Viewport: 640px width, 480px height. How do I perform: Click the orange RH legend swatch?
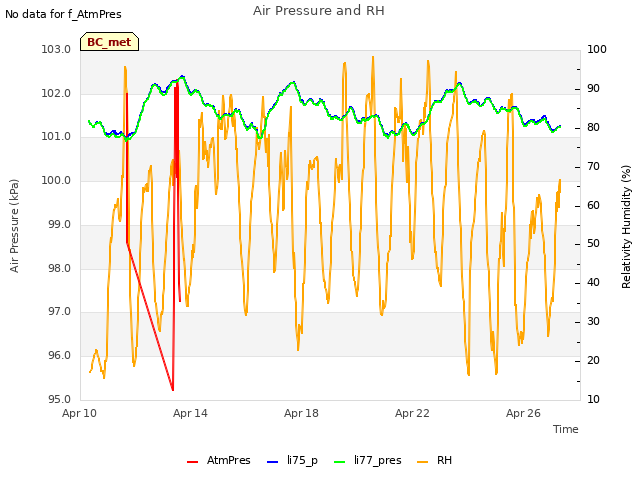click(422, 462)
